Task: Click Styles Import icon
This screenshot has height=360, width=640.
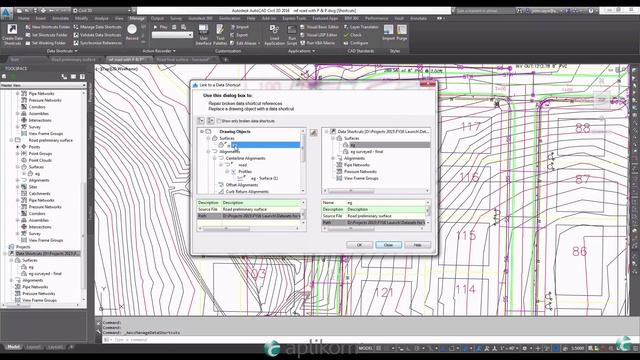Action: pos(388,32)
